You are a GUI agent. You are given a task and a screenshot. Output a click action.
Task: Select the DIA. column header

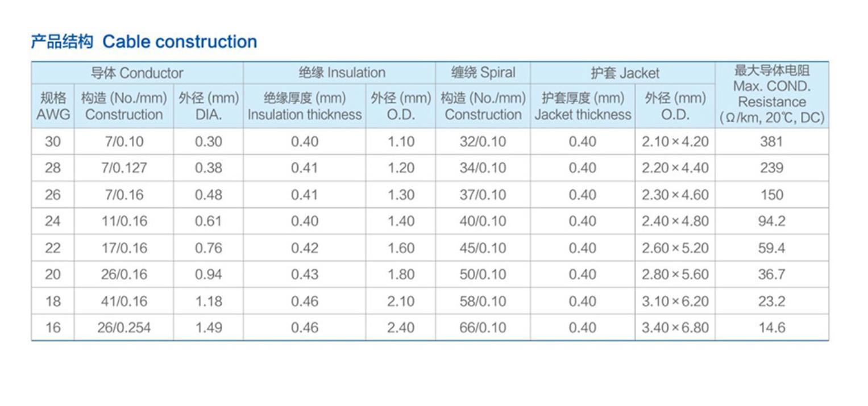point(209,106)
